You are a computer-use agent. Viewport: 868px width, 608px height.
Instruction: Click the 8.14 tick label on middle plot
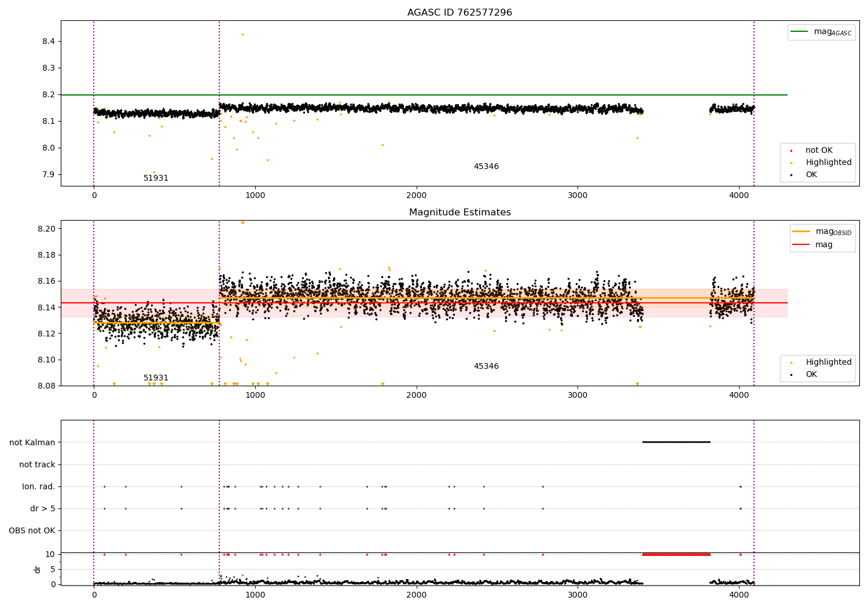[x=46, y=307]
